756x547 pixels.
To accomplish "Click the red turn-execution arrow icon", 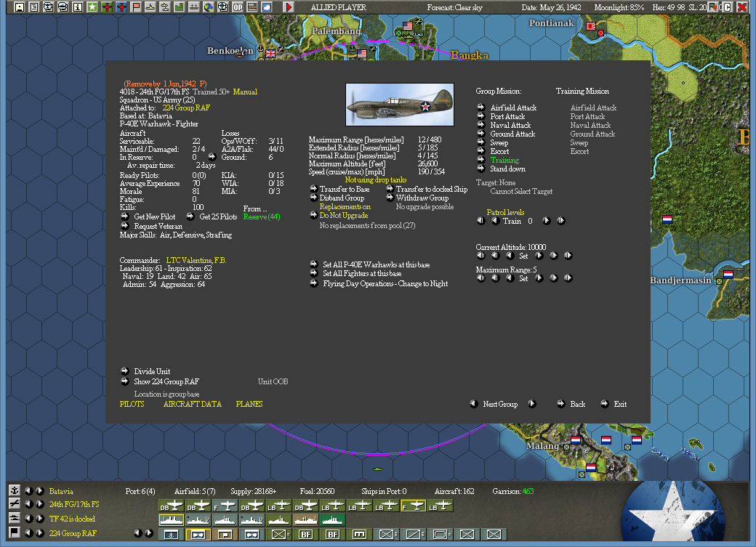I will (x=288, y=7).
